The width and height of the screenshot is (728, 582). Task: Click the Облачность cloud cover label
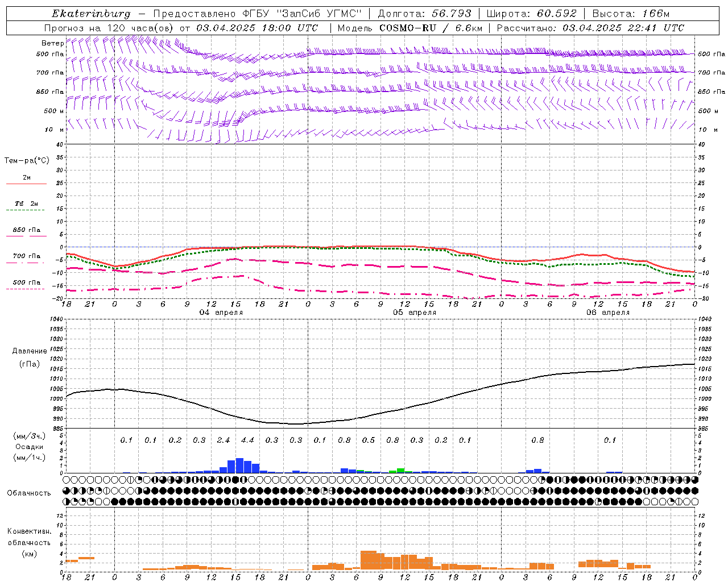click(x=29, y=493)
